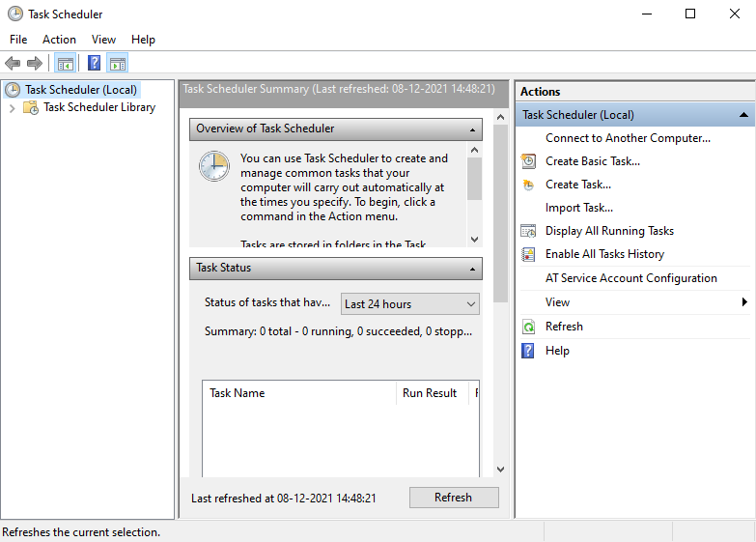756x542 pixels.
Task: Click the summary pane vertical scrollbar thumb
Action: (500, 214)
